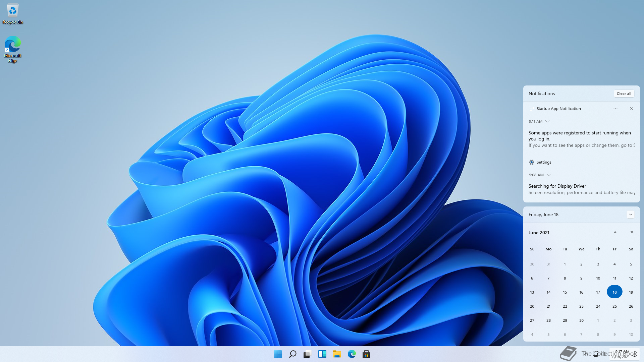Image resolution: width=644 pixels, height=362 pixels.
Task: Open Microsoft Store from the taskbar
Action: (x=367, y=354)
